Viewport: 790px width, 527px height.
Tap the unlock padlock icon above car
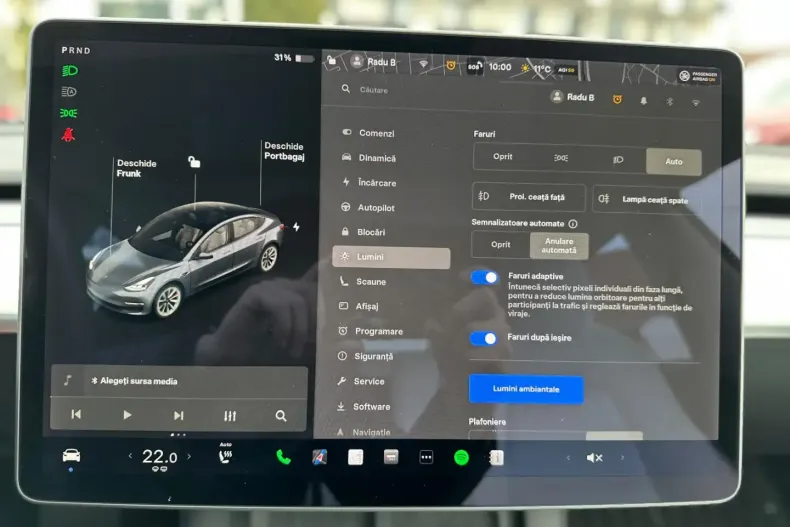tap(194, 161)
